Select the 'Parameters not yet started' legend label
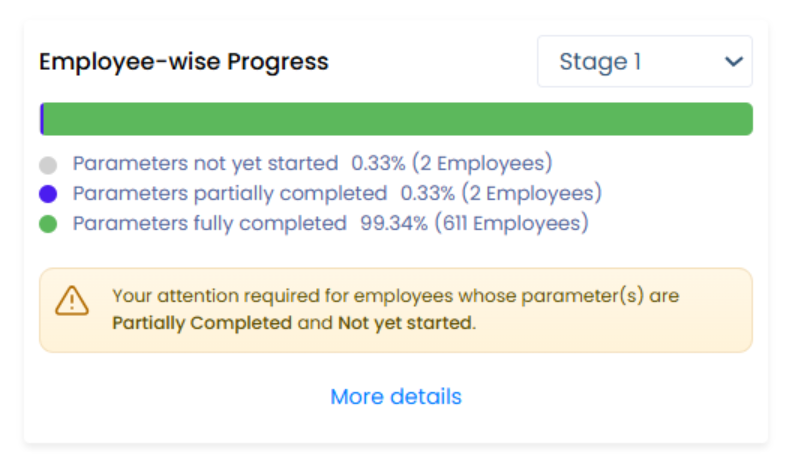Image resolution: width=808 pixels, height=476 pixels. (x=205, y=163)
